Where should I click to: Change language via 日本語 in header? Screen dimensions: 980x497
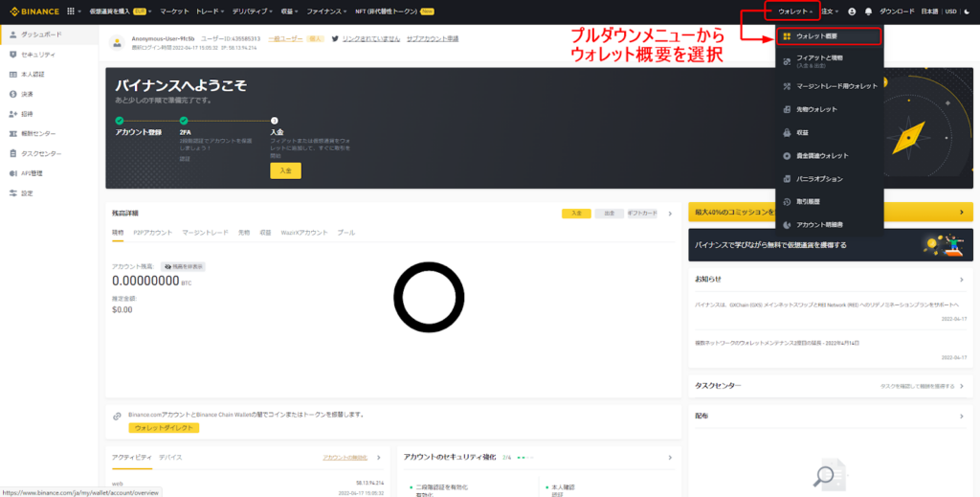pyautogui.click(x=929, y=11)
